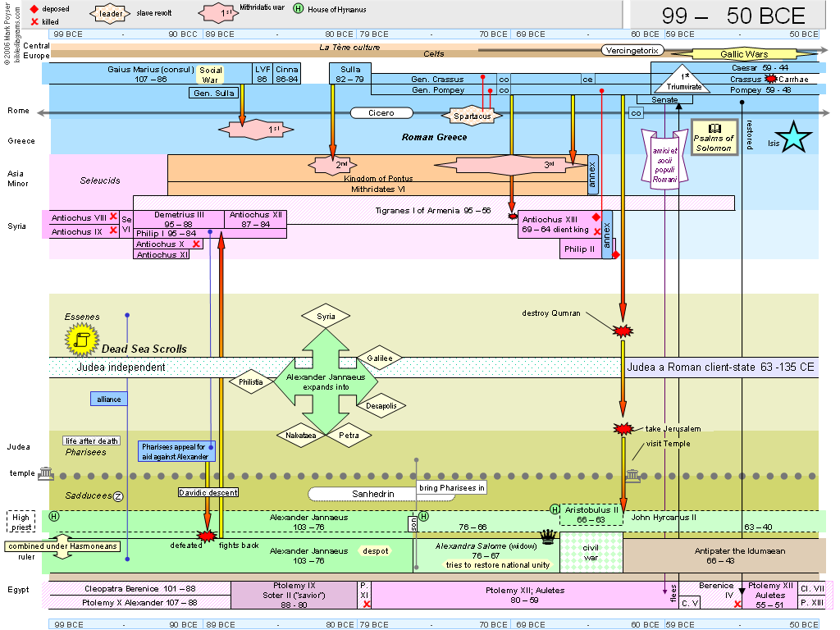Click the yellow Gallic Wars arrow
Viewport: 840px width, 630px height.
click(743, 54)
